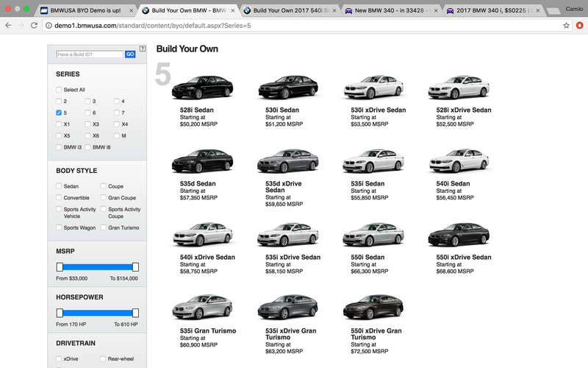
Task: Click the site info icon in address bar
Action: coord(49,26)
